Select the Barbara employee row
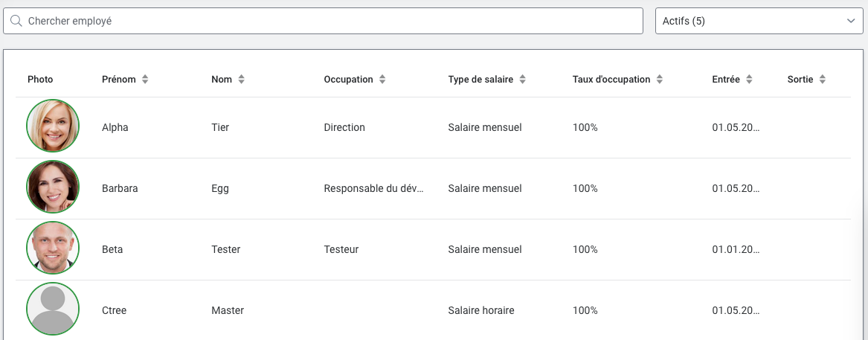 pyautogui.click(x=120, y=188)
